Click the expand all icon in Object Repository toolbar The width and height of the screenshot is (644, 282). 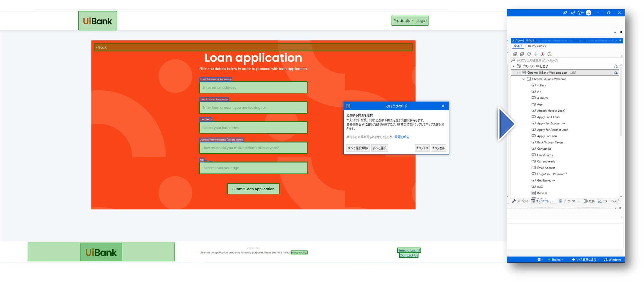[515, 54]
